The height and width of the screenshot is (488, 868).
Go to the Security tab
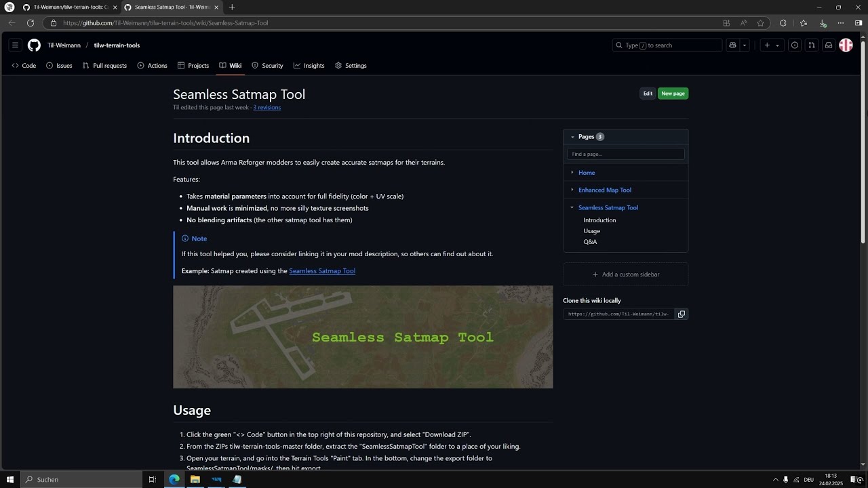(267, 66)
